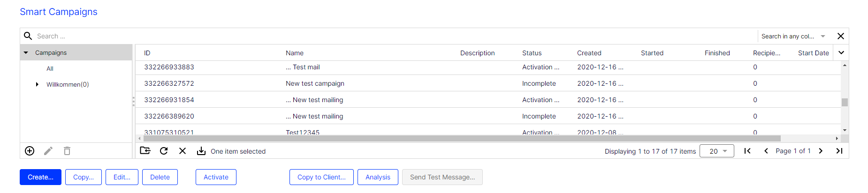The image size is (868, 193).
Task: Click the trash delete folder icon
Action: (x=67, y=151)
